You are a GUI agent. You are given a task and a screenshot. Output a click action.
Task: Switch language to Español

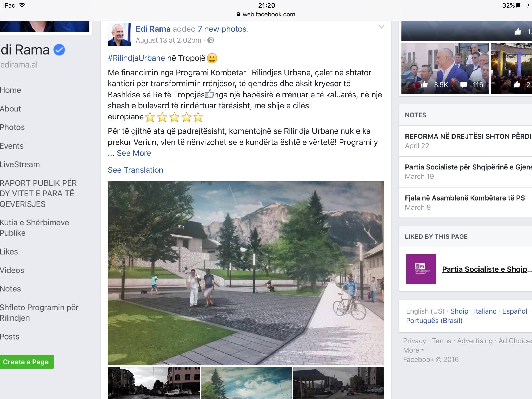click(x=515, y=311)
